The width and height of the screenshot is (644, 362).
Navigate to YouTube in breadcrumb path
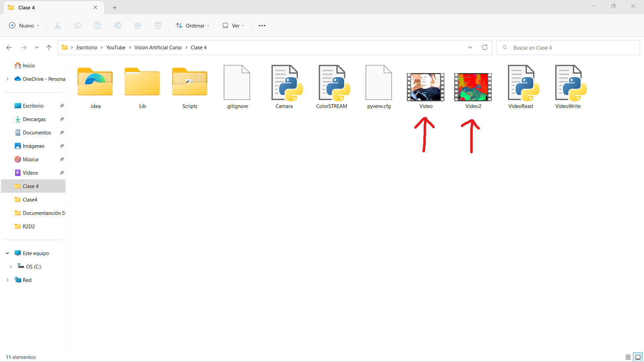click(x=116, y=47)
